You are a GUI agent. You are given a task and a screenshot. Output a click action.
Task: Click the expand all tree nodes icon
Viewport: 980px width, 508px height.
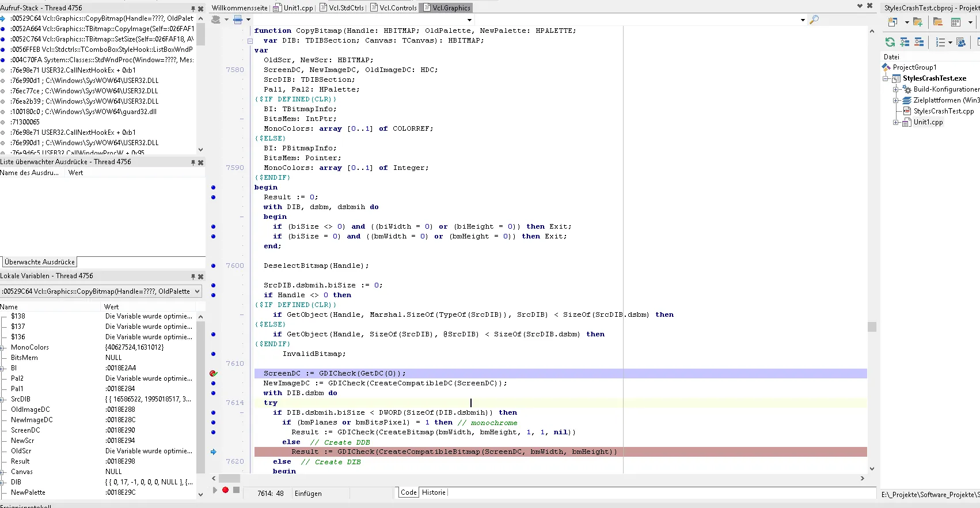(x=905, y=42)
